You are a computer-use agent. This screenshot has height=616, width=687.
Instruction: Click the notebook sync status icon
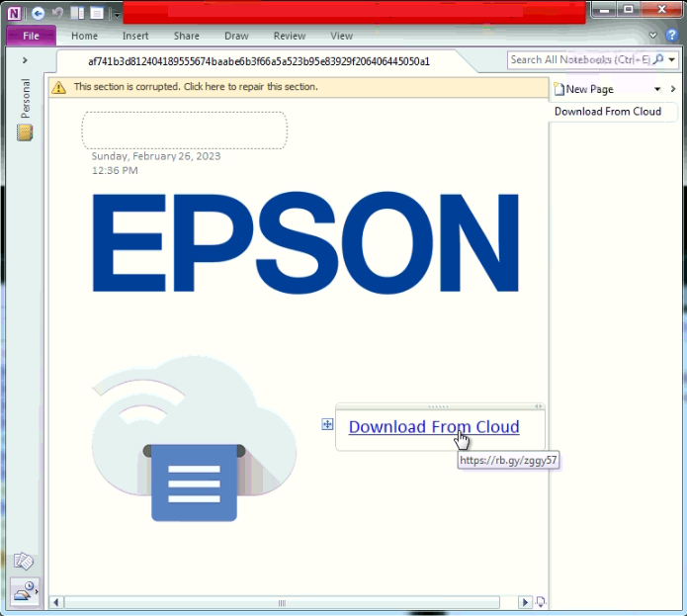click(25, 591)
